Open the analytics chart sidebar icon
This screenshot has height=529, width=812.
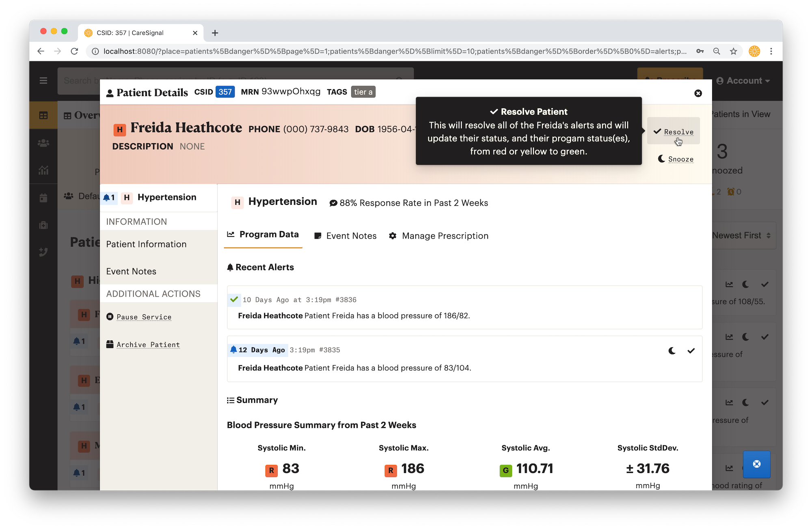click(43, 170)
